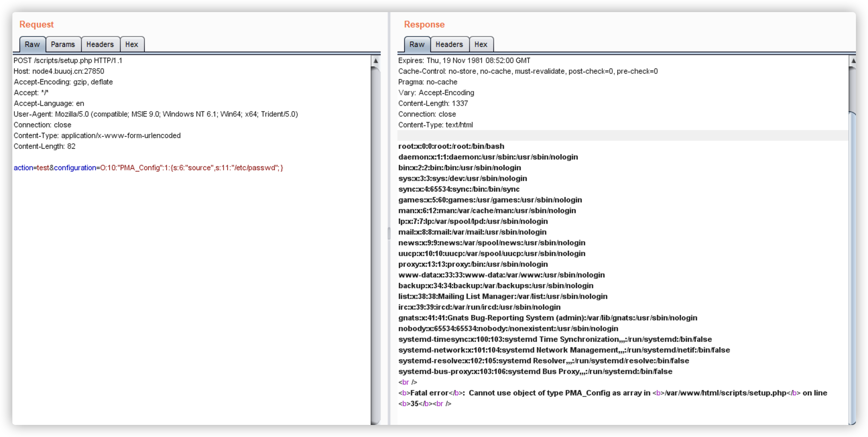Screen dimensions: 868x437
Task: Click the 'mail:x:8:8:mail' passwd line
Action: pyautogui.click(x=473, y=233)
